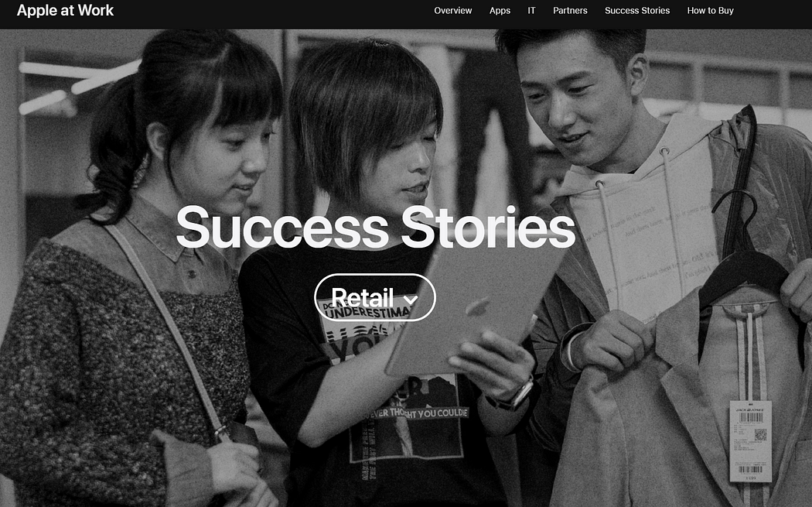Click the Apple Watch on the wrist
The height and width of the screenshot is (507, 812).
point(517,395)
